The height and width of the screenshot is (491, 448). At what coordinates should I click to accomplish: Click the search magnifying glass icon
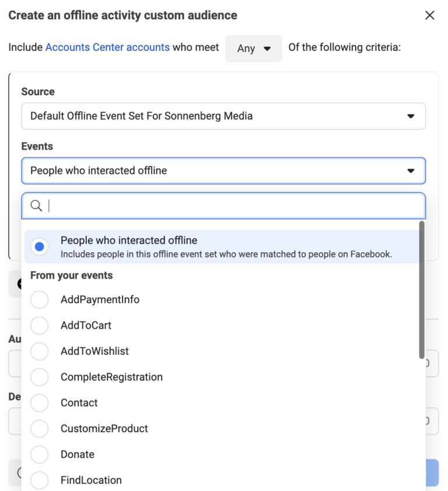click(x=36, y=206)
